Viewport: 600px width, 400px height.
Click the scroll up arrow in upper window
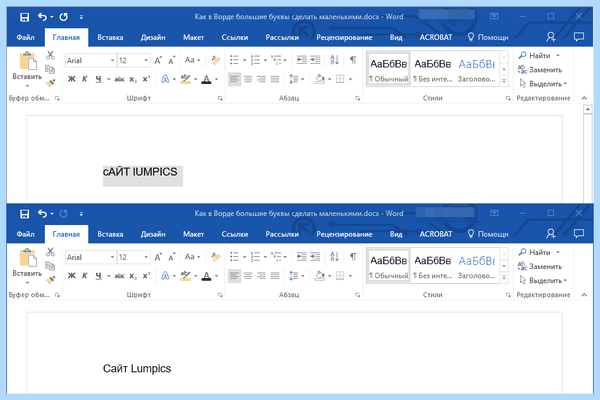(588, 109)
